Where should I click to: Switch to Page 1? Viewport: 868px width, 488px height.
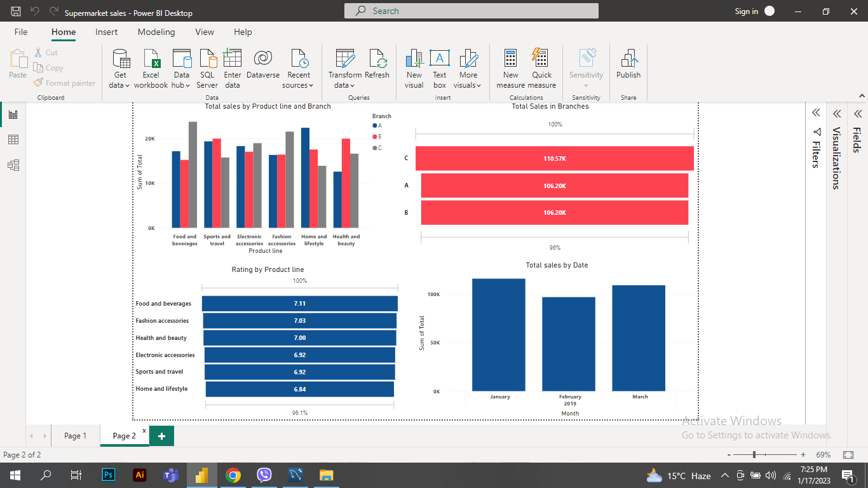pyautogui.click(x=74, y=435)
